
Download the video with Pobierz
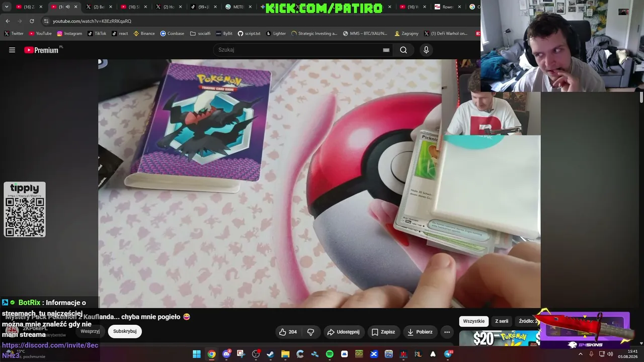pos(420,332)
